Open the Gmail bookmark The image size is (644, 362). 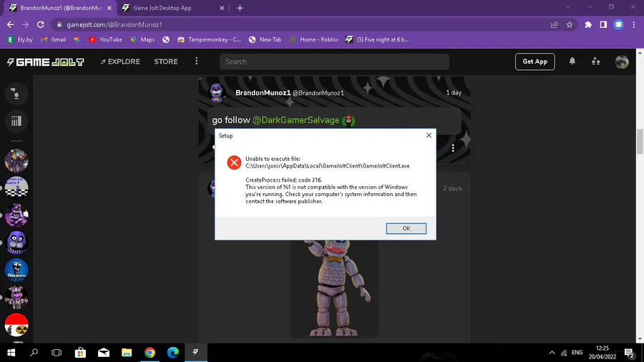coord(54,39)
